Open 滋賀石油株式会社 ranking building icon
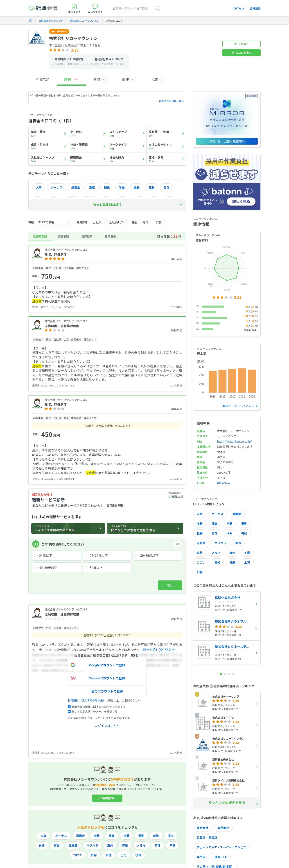Screen dimensions: 289x868 click(203, 766)
